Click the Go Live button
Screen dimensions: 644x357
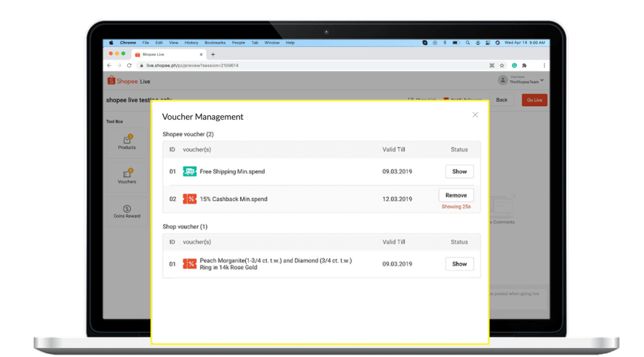pyautogui.click(x=535, y=100)
